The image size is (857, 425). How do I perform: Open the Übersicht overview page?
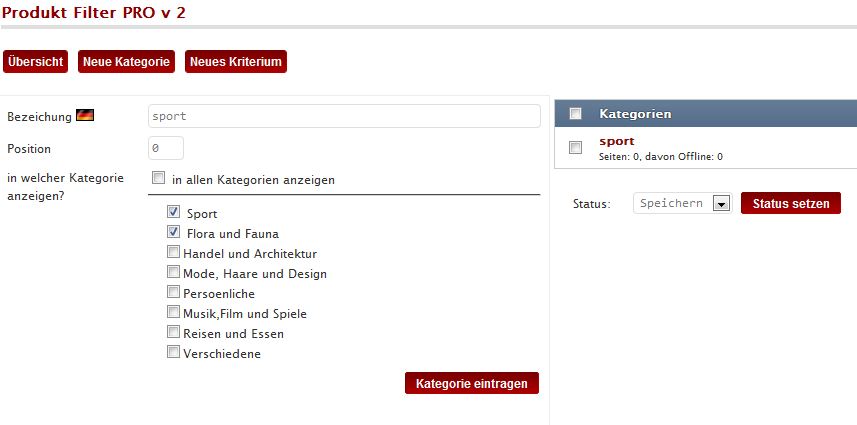pyautogui.click(x=36, y=62)
